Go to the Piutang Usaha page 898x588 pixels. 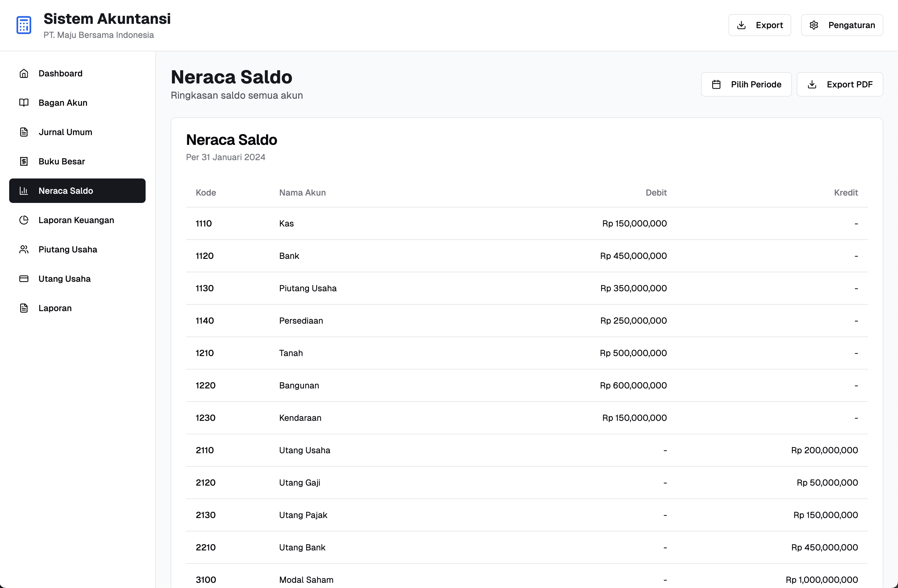tap(77, 249)
